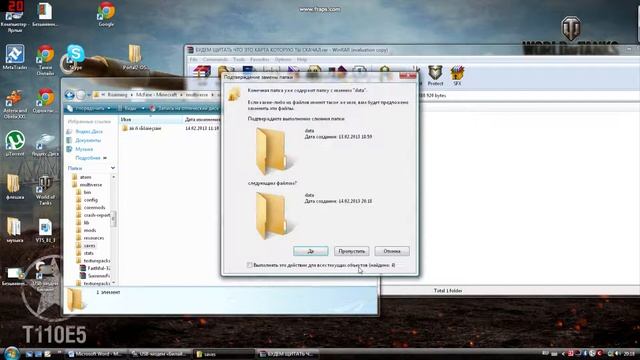The width and height of the screenshot is (640, 360).
Task: Open the WinRAR Tools menu
Action: (x=239, y=60)
